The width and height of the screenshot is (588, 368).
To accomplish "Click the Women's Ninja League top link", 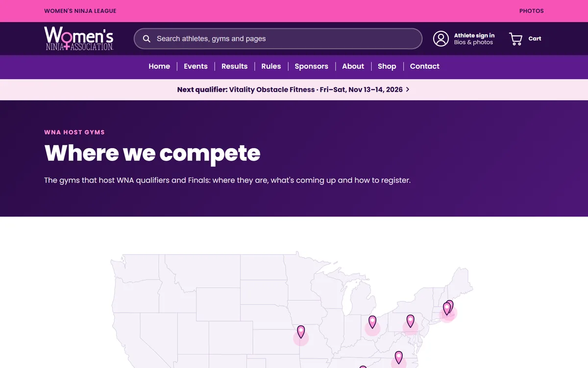I will (80, 11).
